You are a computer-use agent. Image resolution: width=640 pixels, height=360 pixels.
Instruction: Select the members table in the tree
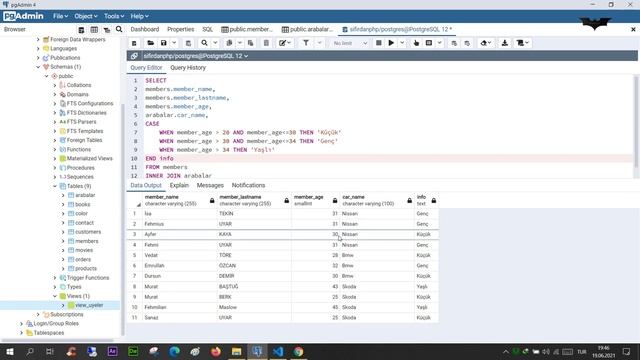tap(87, 241)
